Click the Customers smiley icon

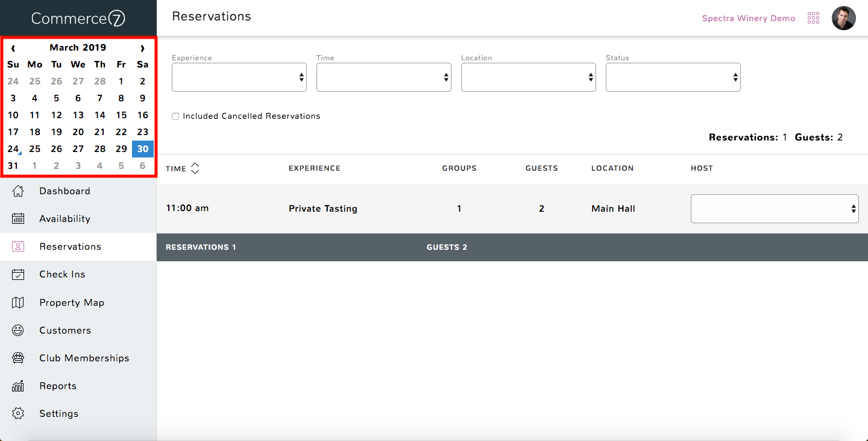pyautogui.click(x=18, y=331)
